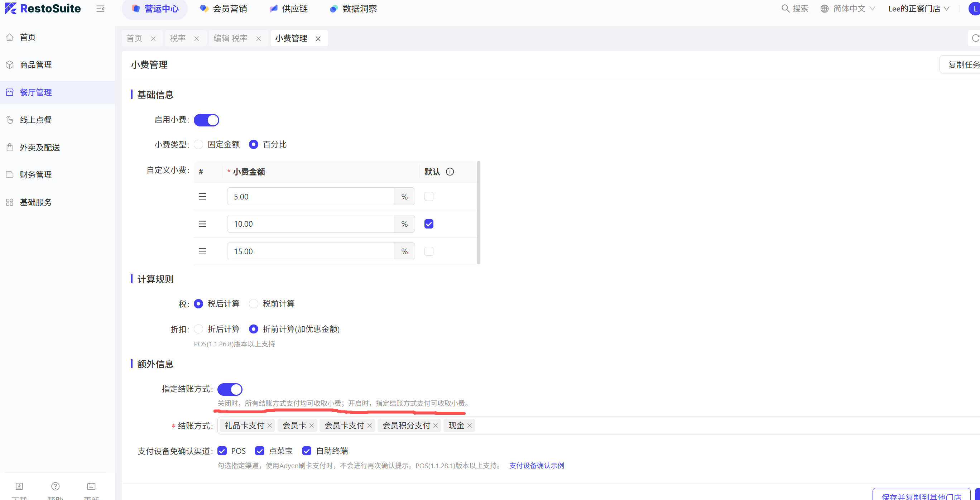Image resolution: width=980 pixels, height=500 pixels.
Task: Close the 税率 tab
Action: [197, 38]
